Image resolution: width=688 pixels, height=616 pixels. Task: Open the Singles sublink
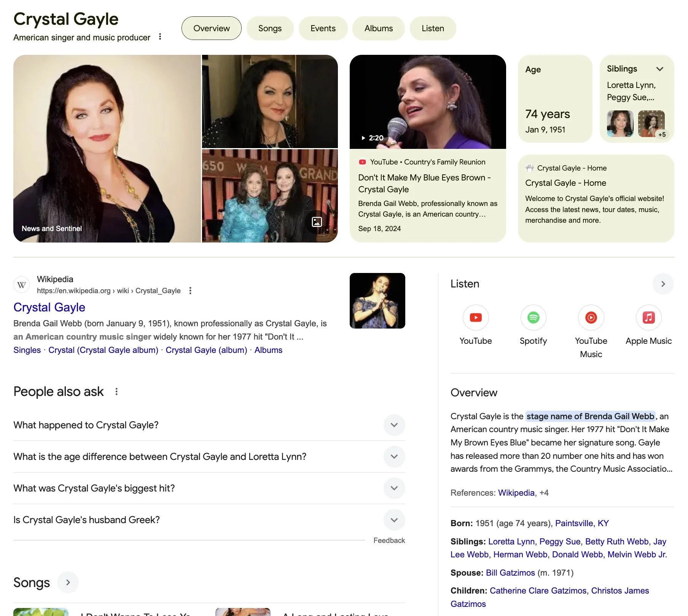pyautogui.click(x=27, y=350)
